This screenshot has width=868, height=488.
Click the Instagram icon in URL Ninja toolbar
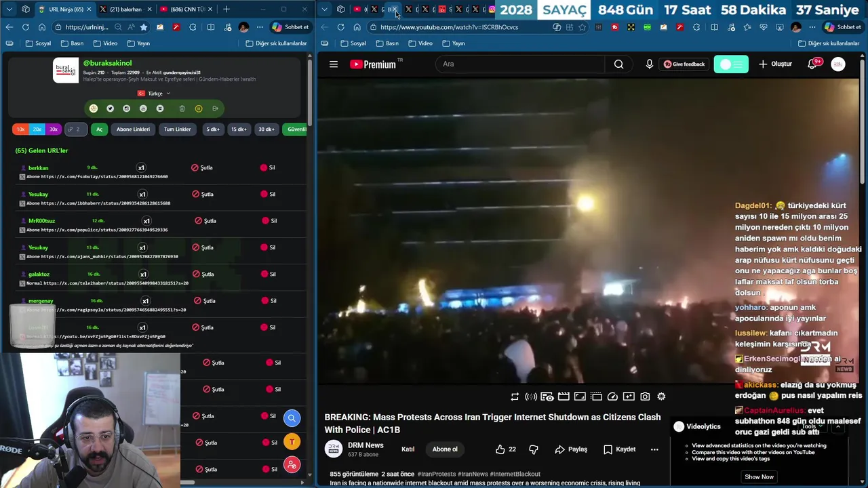pyautogui.click(x=126, y=108)
